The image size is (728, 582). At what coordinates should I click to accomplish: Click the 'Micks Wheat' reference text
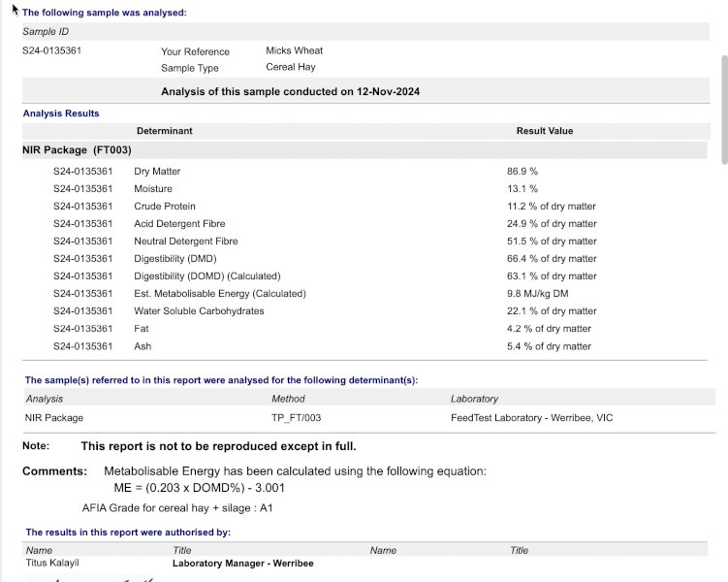point(294,51)
